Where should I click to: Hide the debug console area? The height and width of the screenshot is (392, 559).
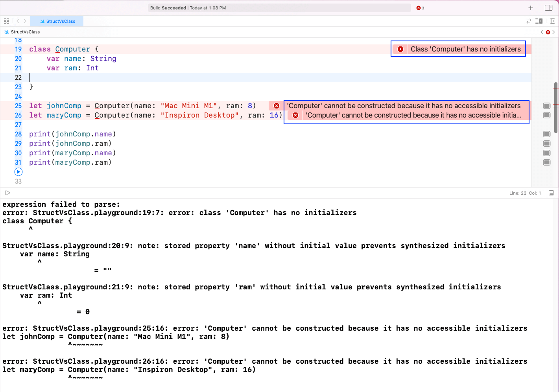point(551,193)
